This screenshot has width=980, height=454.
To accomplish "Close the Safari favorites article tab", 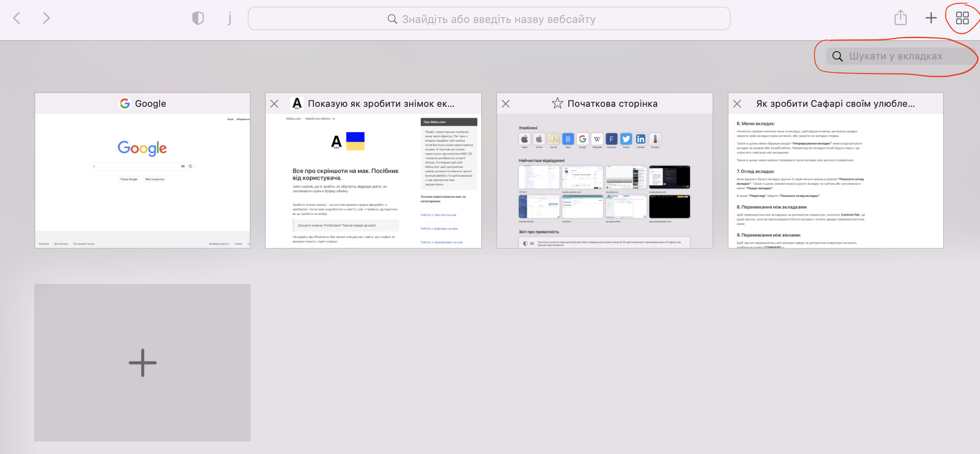I will tap(737, 104).
